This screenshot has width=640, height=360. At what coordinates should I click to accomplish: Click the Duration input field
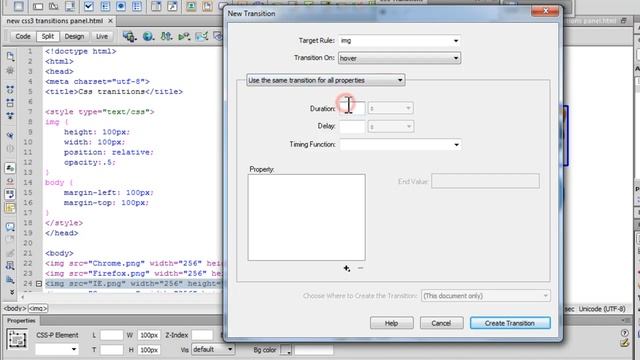coord(352,108)
